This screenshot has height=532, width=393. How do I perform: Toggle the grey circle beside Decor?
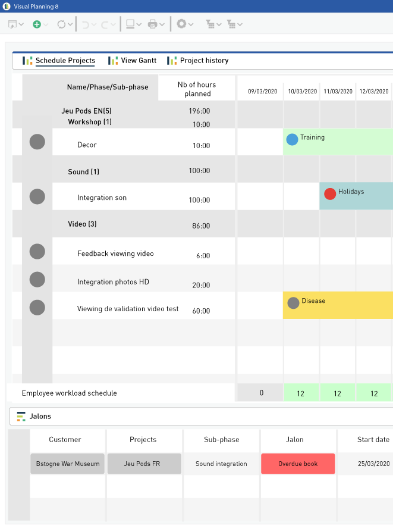click(x=37, y=142)
